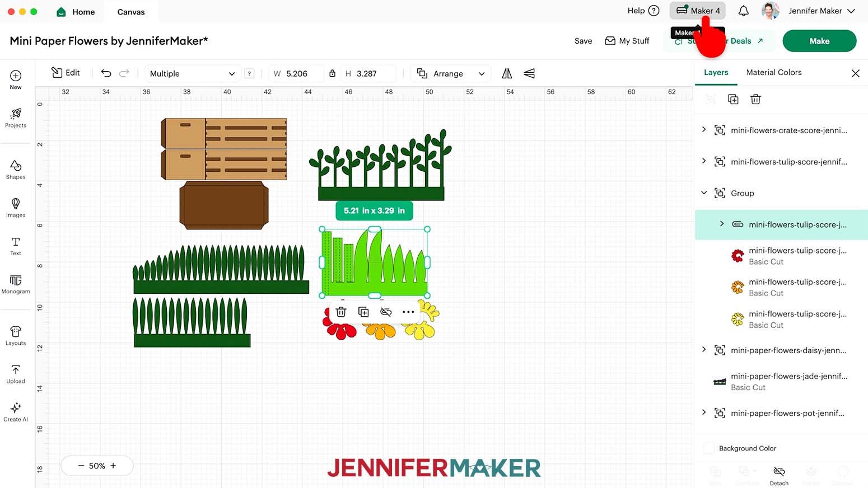Select the Layers tab
Screen dimensions: 868x488
click(716, 72)
